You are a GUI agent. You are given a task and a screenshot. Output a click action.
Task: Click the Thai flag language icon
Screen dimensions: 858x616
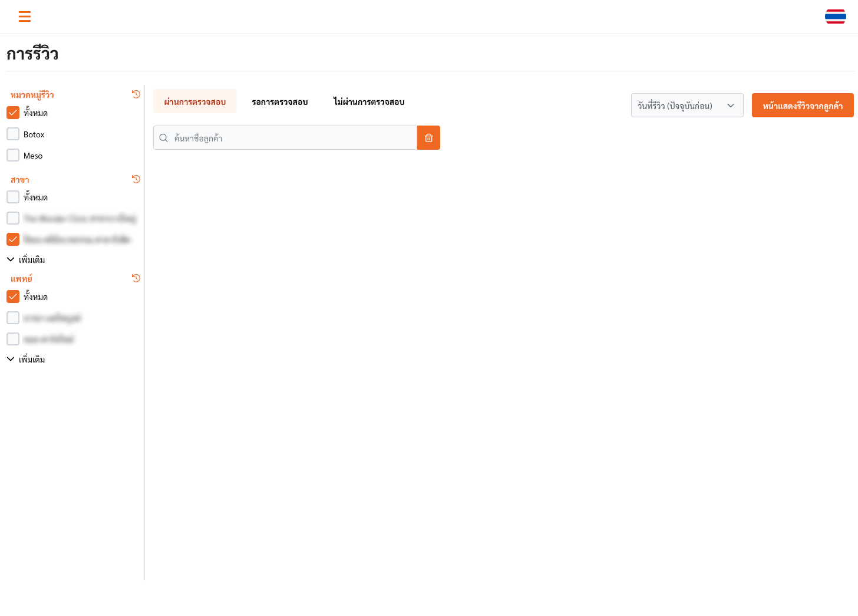(835, 17)
